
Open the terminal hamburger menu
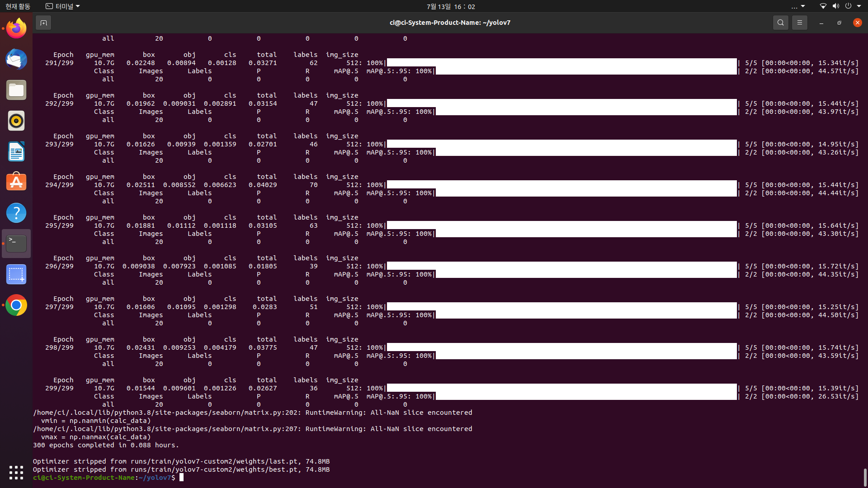799,23
